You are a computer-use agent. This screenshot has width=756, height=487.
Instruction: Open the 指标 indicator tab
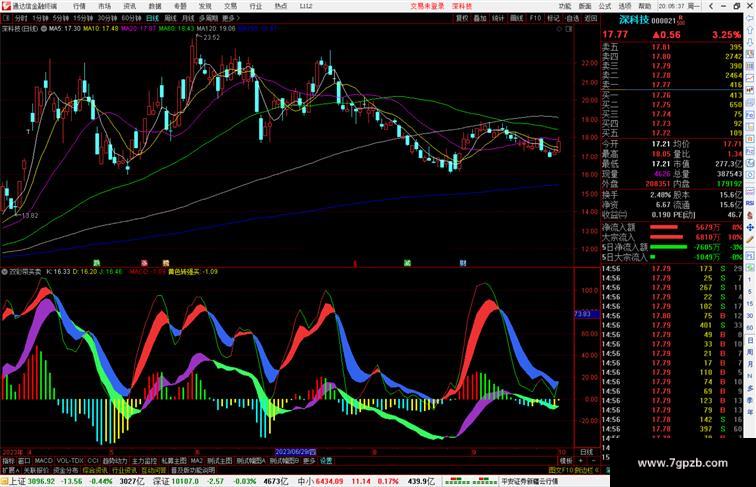tap(8, 461)
